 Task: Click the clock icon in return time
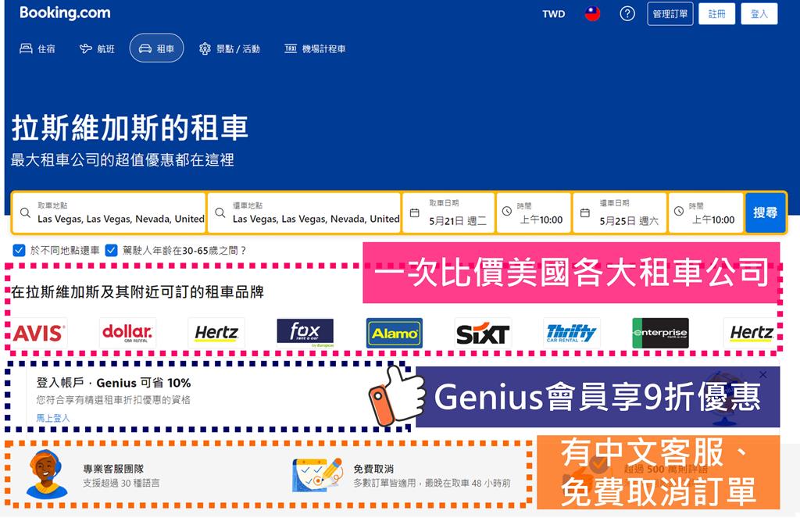click(679, 211)
